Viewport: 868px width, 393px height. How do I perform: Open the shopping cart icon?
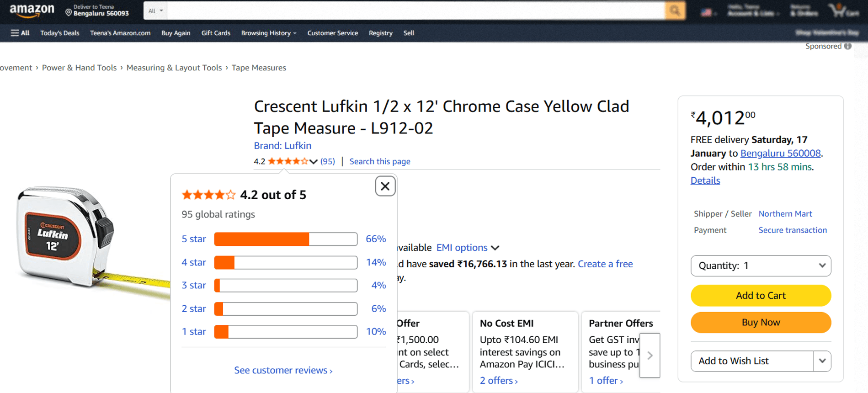pyautogui.click(x=844, y=11)
